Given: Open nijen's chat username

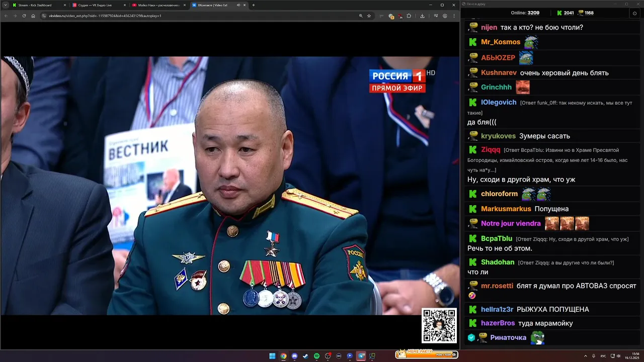Looking at the screenshot, I should point(489,27).
